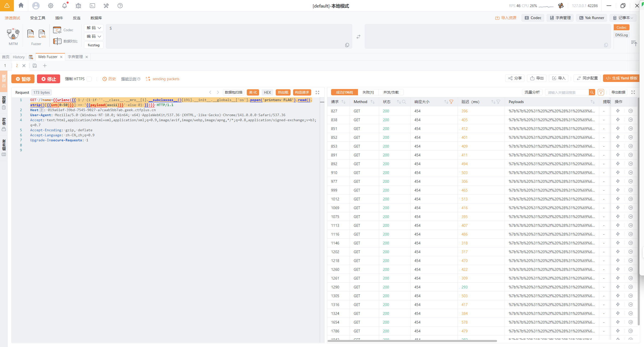Viewport: 644px width, 347px height.
Task: Toggle the HEX view of request
Action: click(x=267, y=92)
